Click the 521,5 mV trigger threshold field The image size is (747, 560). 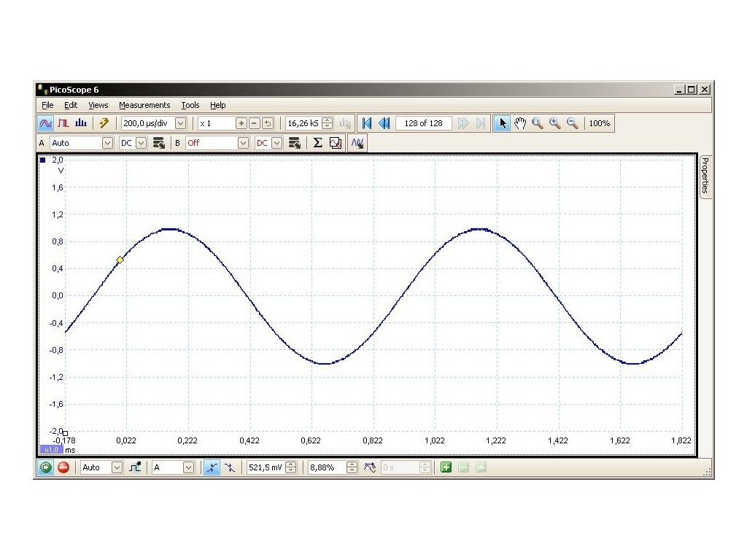pos(265,467)
